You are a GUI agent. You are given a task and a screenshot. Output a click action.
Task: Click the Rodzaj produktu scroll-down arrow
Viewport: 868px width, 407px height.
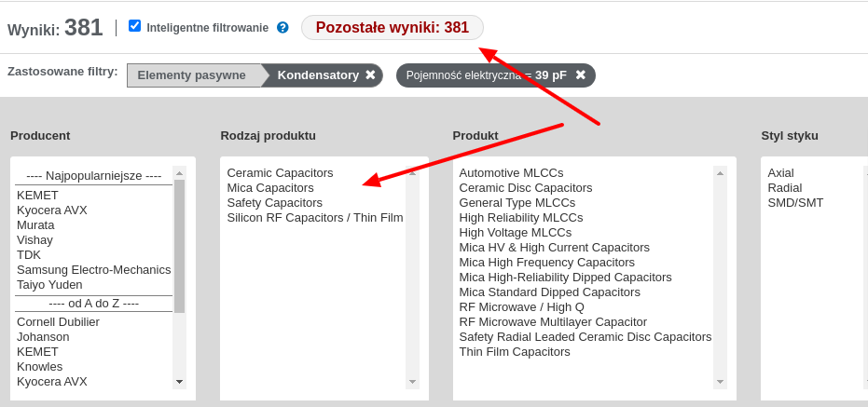click(x=412, y=382)
